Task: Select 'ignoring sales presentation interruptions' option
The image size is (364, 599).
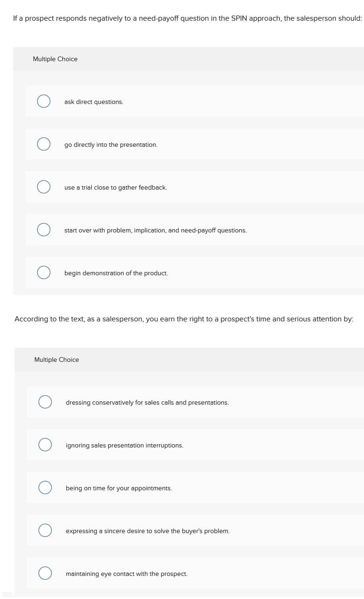Action: pyautogui.click(x=45, y=445)
